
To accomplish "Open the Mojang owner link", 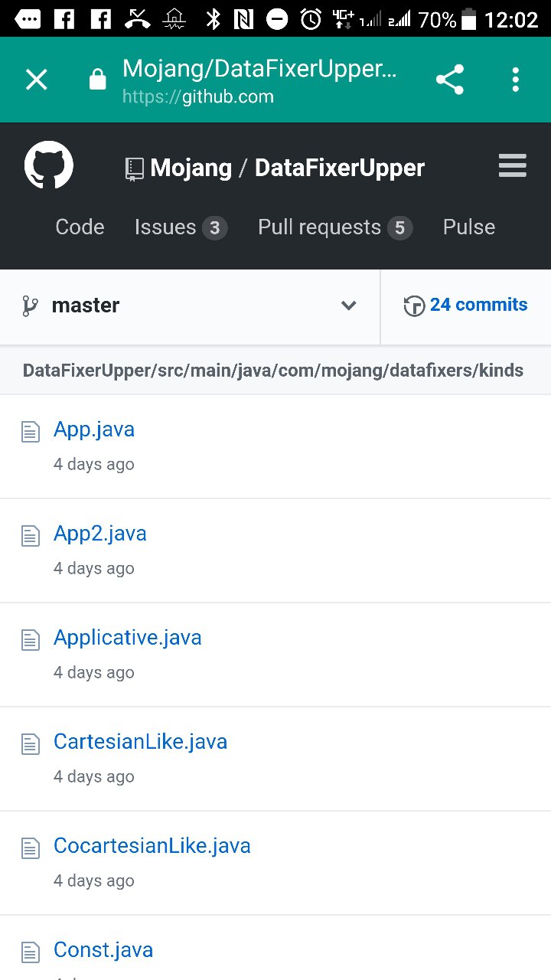I will pos(191,168).
